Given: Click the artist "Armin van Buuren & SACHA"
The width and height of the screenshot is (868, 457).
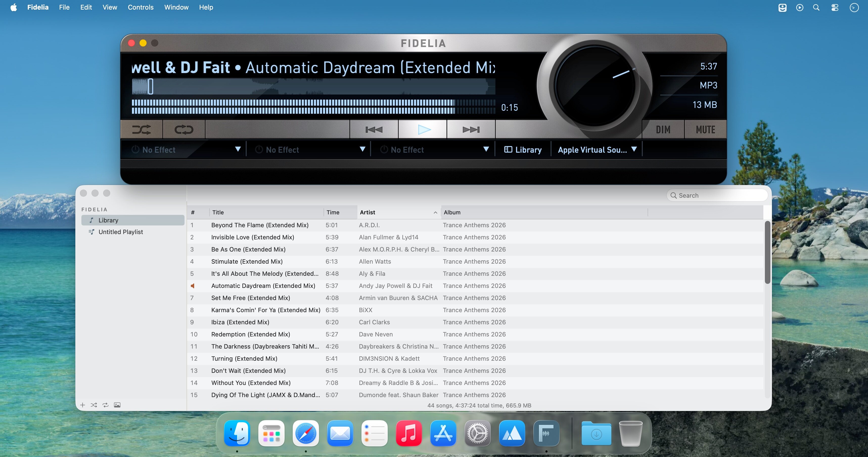Looking at the screenshot, I should (x=398, y=298).
